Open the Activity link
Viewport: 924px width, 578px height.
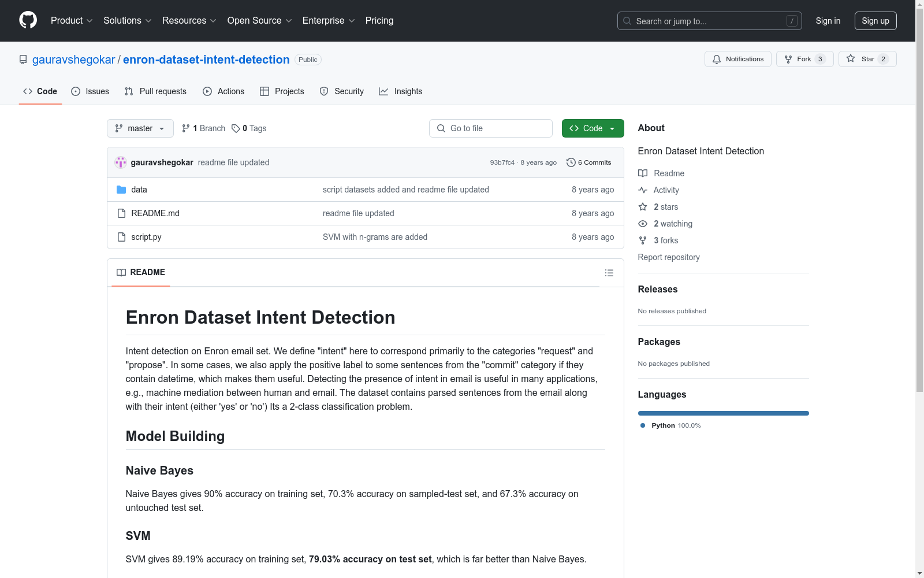(659, 190)
